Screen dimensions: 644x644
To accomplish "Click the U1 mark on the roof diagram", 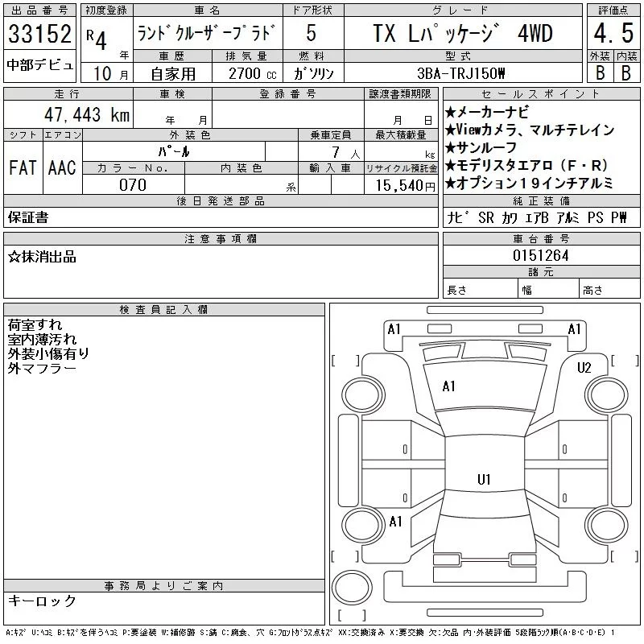I will (x=484, y=479).
